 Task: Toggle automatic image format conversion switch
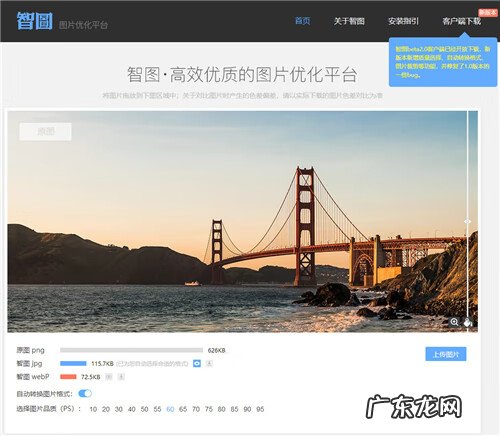85,394
